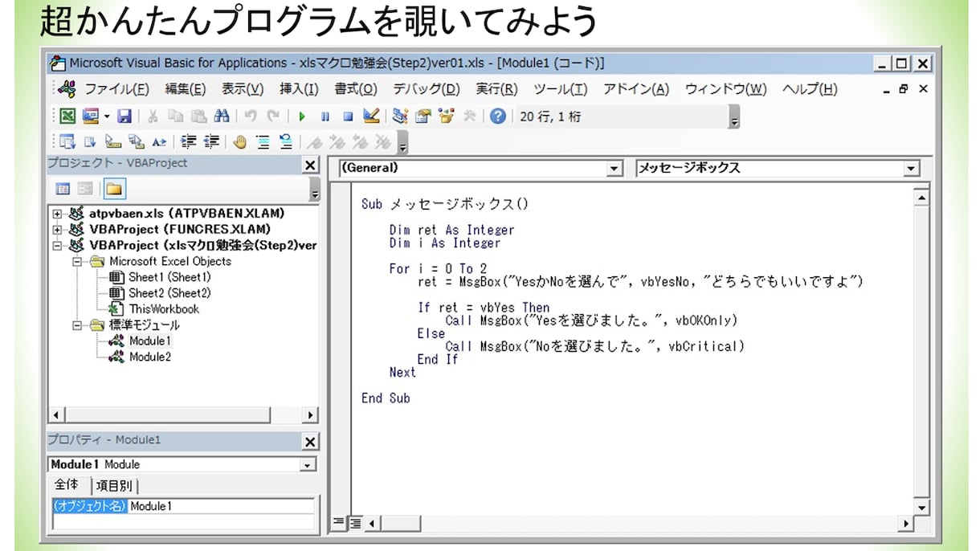The height and width of the screenshot is (551, 980).
Task: Open the 挿入(I) menu
Action: [299, 89]
